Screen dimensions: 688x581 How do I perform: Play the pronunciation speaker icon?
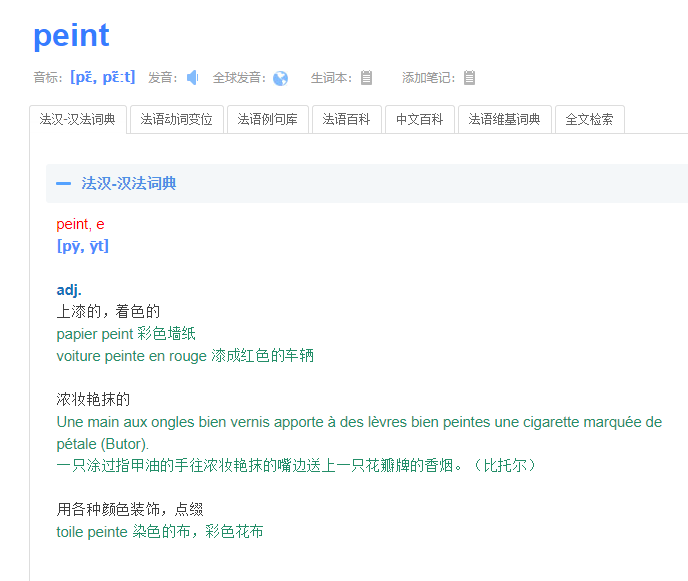pyautogui.click(x=192, y=78)
